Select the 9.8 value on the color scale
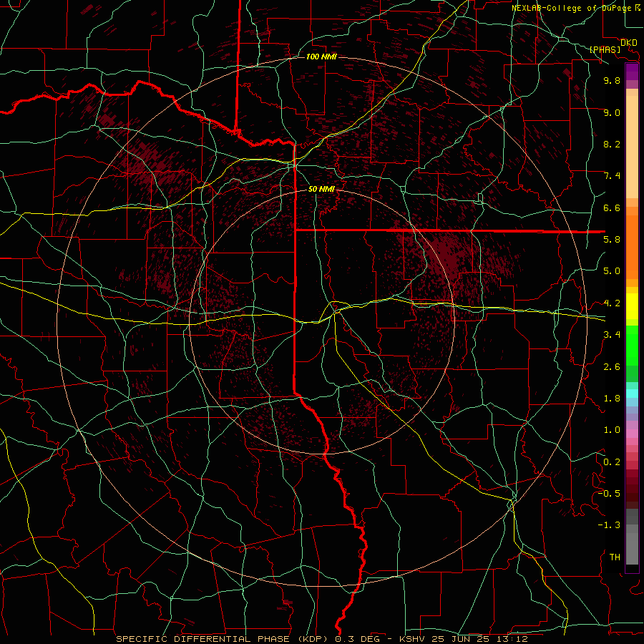Viewport: 644px width, 644px height. coord(612,81)
